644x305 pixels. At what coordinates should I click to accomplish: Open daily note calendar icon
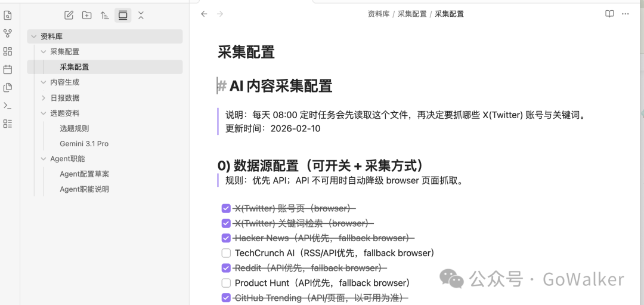pos(7,69)
